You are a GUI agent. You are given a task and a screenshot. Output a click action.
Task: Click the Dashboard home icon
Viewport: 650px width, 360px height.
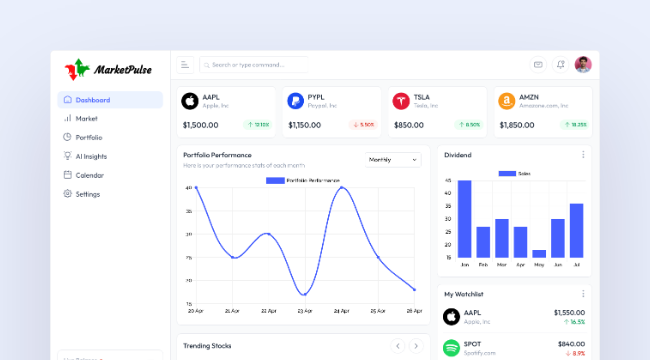pyautogui.click(x=68, y=100)
